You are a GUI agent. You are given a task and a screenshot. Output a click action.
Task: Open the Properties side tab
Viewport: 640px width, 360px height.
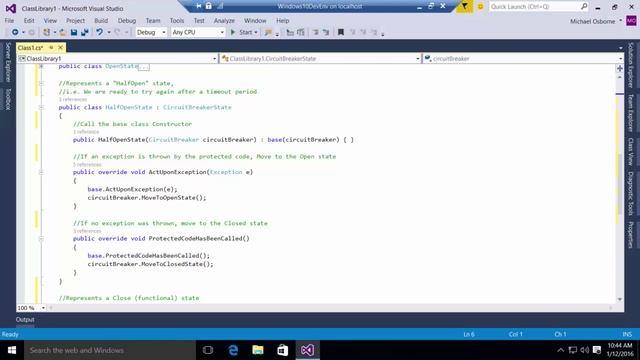[631, 235]
